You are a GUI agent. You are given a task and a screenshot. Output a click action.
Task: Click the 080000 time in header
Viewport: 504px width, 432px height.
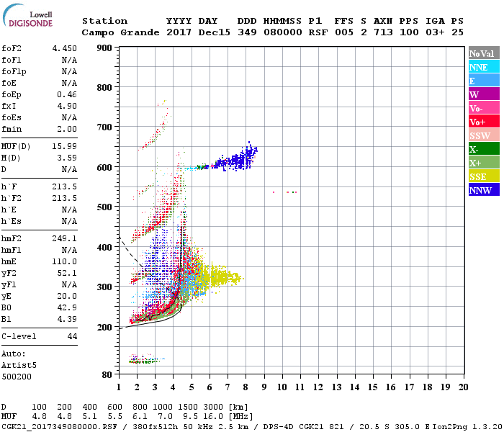(x=283, y=32)
